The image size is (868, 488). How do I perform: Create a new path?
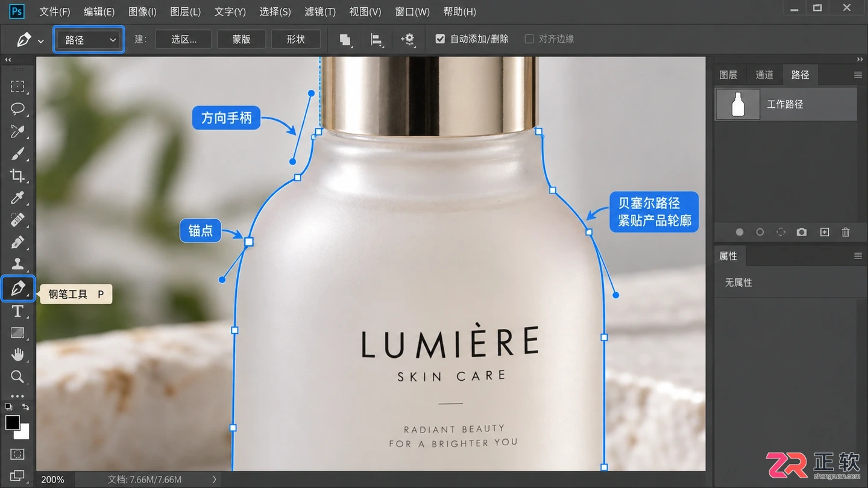click(825, 232)
